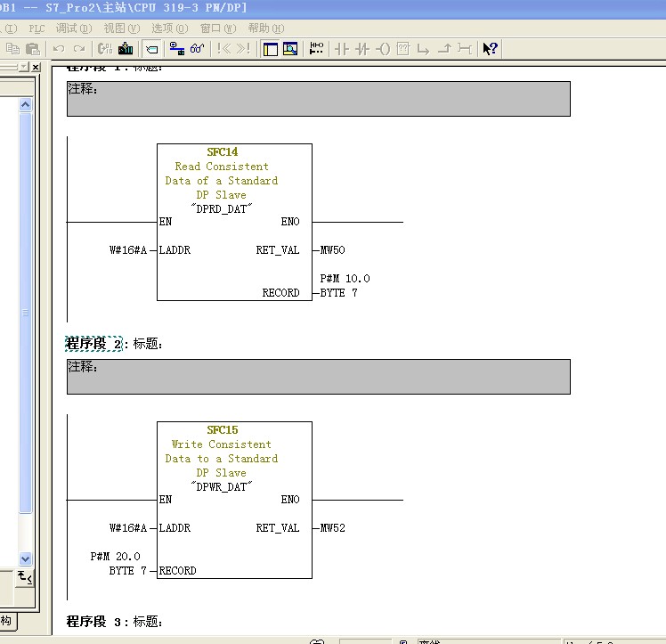Toggle the symbol information tag icon

[151, 49]
